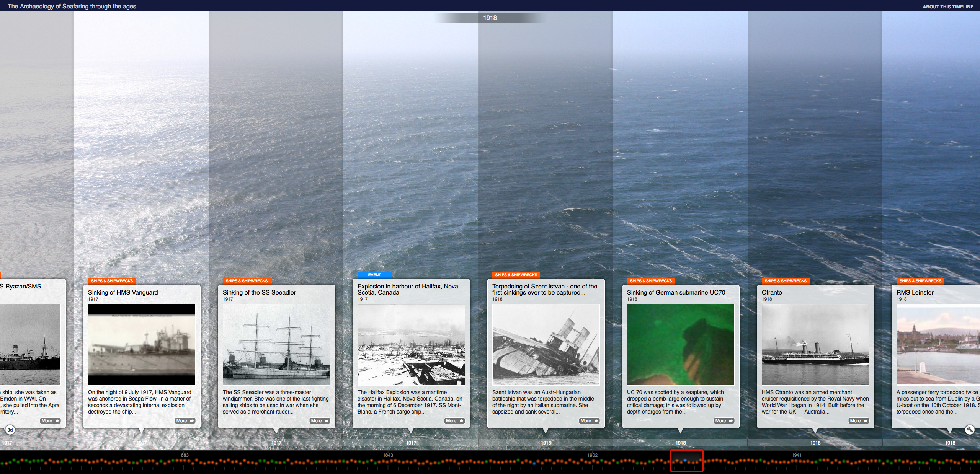
Task: Open About This Timeline
Action: 947,7
